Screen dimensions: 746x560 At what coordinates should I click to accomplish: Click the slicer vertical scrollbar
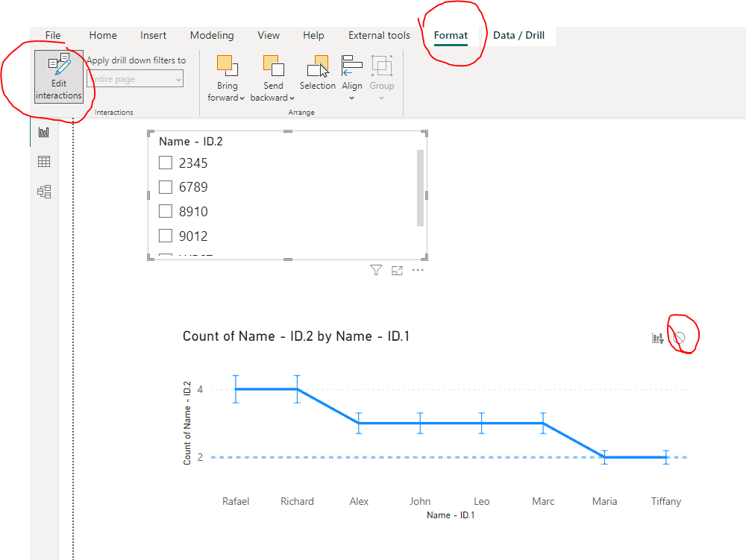point(420,188)
